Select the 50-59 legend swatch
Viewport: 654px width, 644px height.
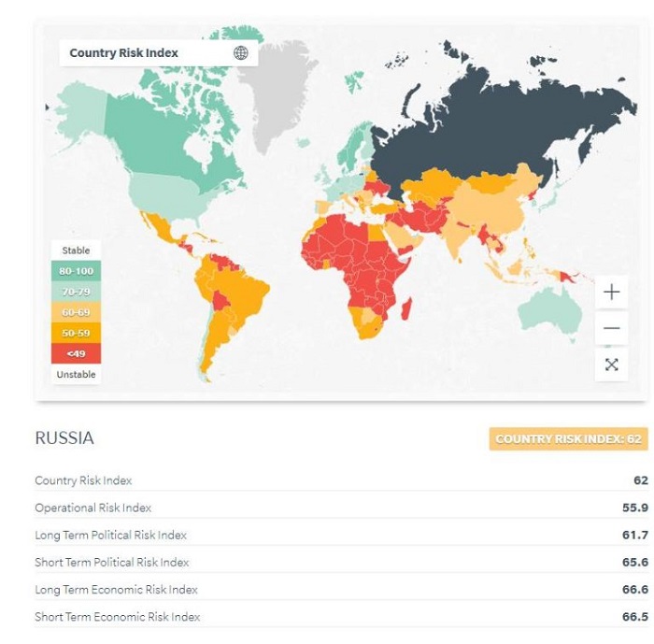76,333
